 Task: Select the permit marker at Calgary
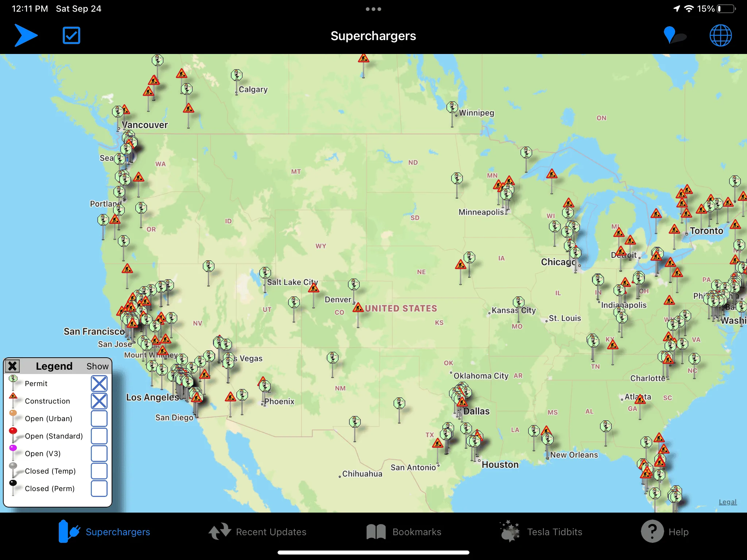(x=237, y=75)
